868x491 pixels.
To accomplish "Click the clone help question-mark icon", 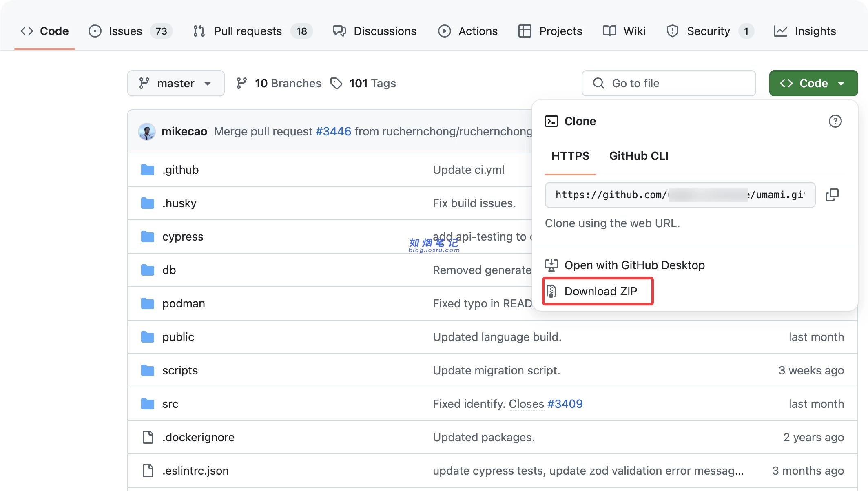I will click(835, 121).
